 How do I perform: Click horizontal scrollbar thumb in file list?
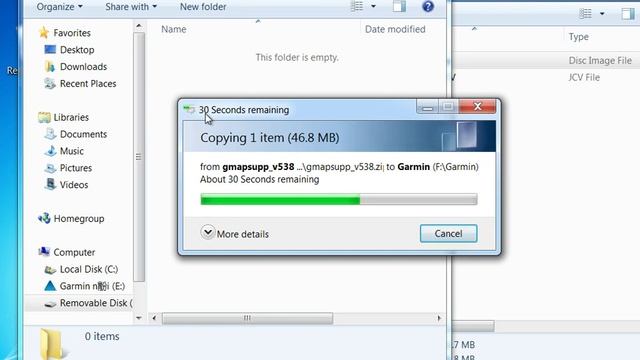click(x=247, y=318)
